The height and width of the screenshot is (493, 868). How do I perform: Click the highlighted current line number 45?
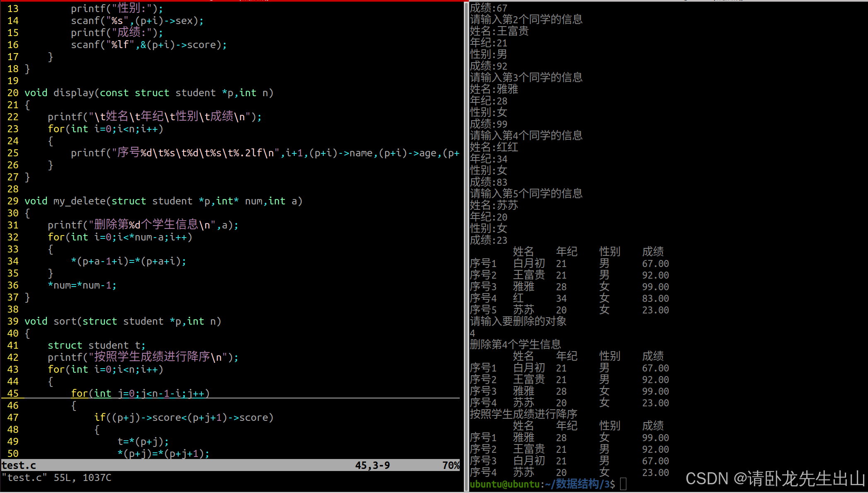tap(12, 393)
